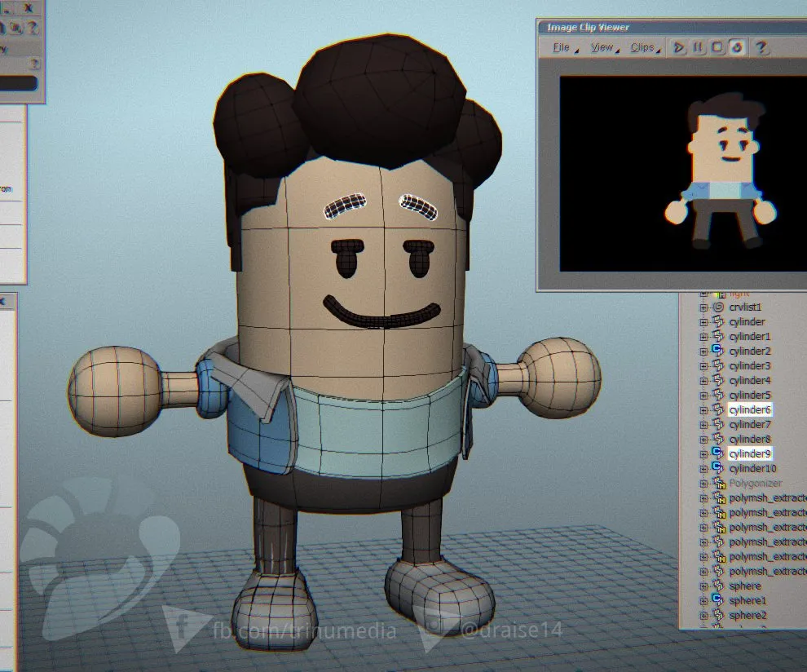
Task: Click the mesh icon beside cylinder1
Action: (x=718, y=336)
